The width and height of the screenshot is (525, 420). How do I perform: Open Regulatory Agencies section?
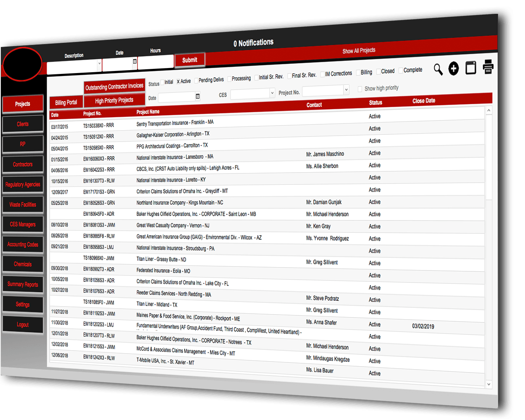tap(23, 184)
